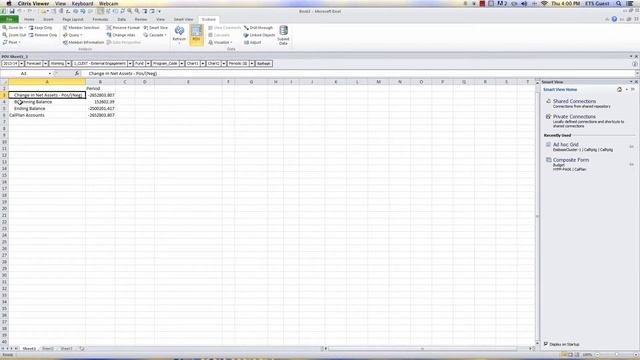Click Drill-through
The image size is (640, 360).
pyautogui.click(x=258, y=28)
